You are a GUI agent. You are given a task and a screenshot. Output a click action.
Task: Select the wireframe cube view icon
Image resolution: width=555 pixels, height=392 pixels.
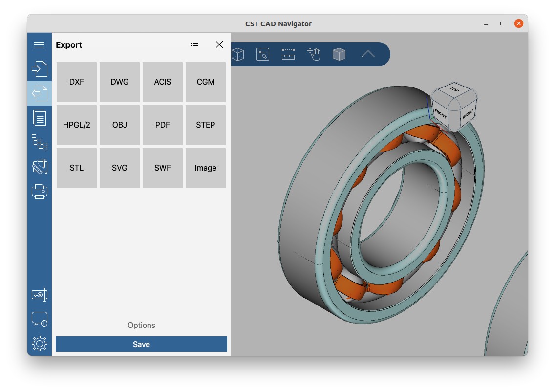tap(237, 54)
